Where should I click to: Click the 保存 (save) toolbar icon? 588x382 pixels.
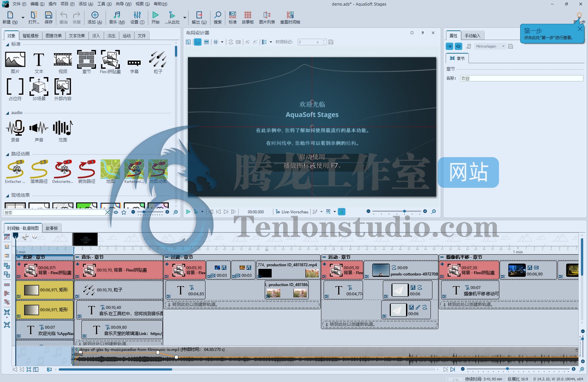pyautogui.click(x=49, y=18)
